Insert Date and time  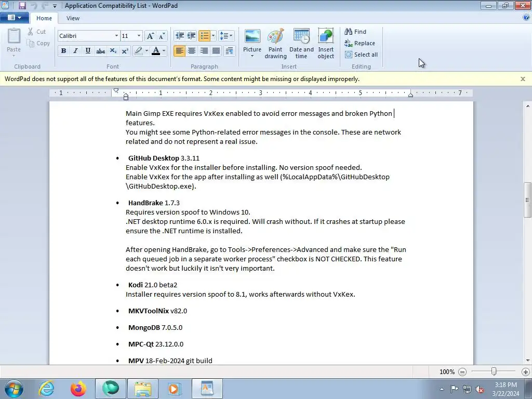click(x=301, y=44)
